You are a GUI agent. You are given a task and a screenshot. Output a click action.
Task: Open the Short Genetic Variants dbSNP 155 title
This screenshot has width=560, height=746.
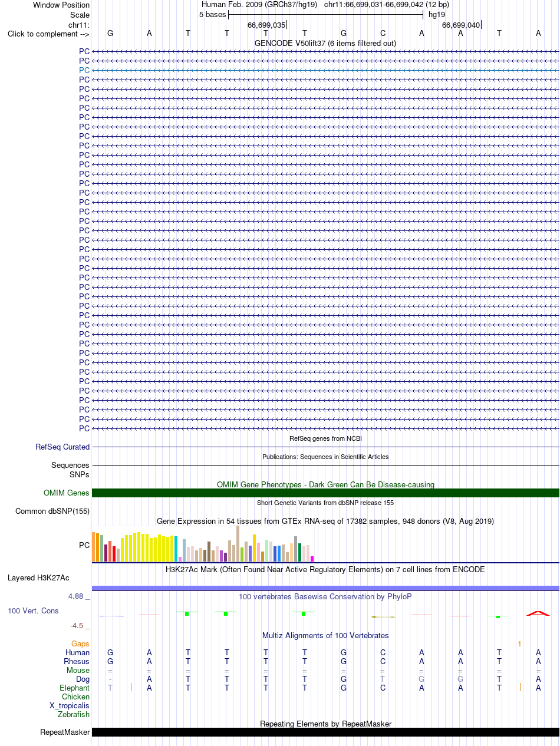pyautogui.click(x=325, y=503)
